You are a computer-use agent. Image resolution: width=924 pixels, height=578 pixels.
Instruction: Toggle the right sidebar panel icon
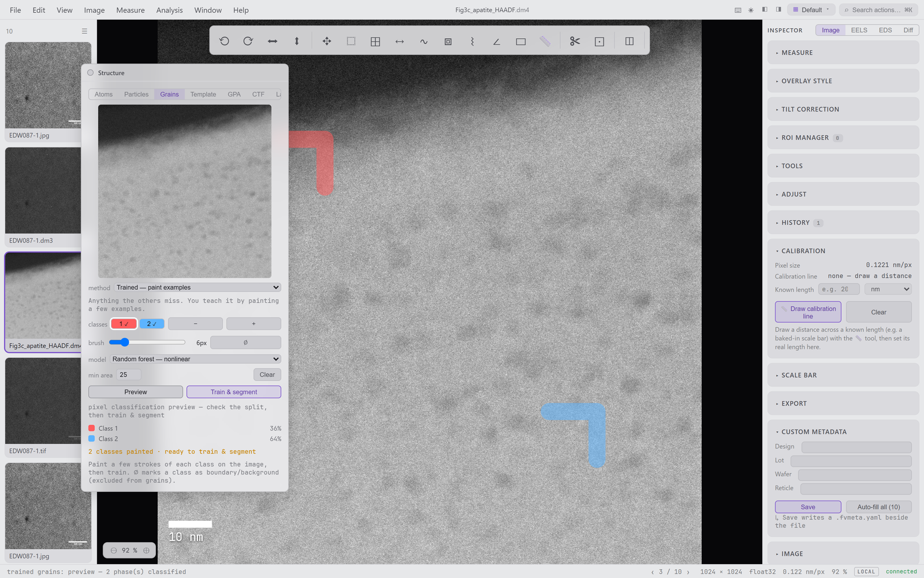pos(778,10)
